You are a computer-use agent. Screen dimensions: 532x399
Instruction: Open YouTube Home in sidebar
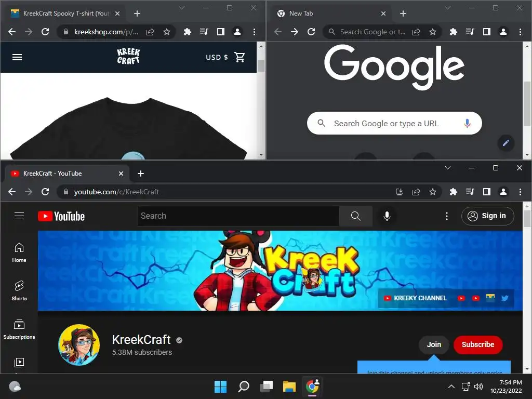[x=19, y=252]
